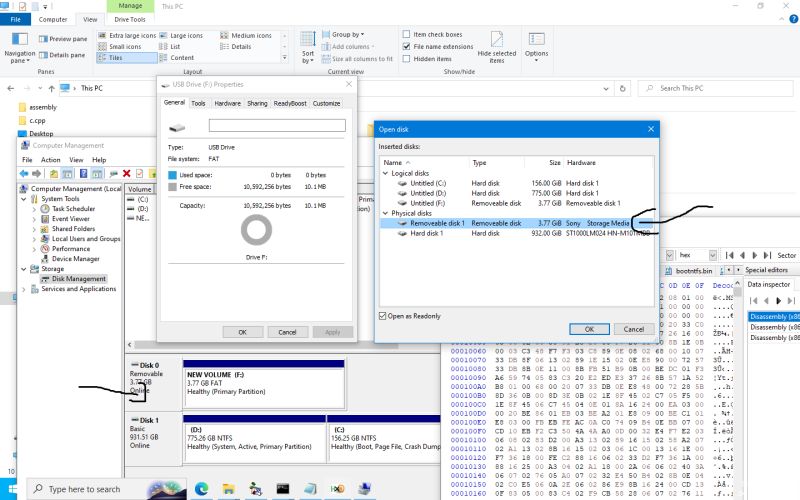Open File tab in Explorer ribbon
Viewport: 800px width, 500px height.
tap(15, 19)
